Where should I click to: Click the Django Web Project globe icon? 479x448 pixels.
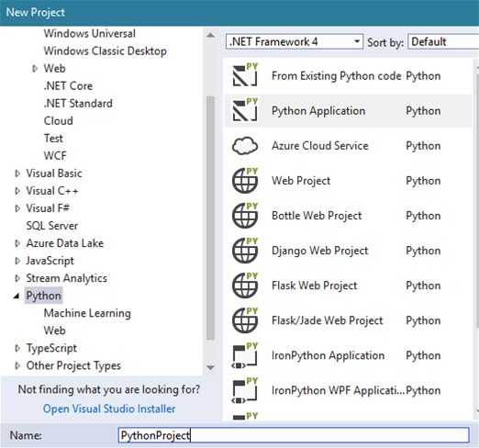(245, 251)
